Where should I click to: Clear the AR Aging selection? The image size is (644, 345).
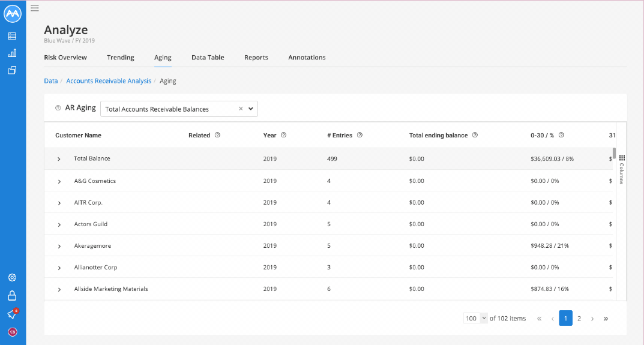point(241,109)
